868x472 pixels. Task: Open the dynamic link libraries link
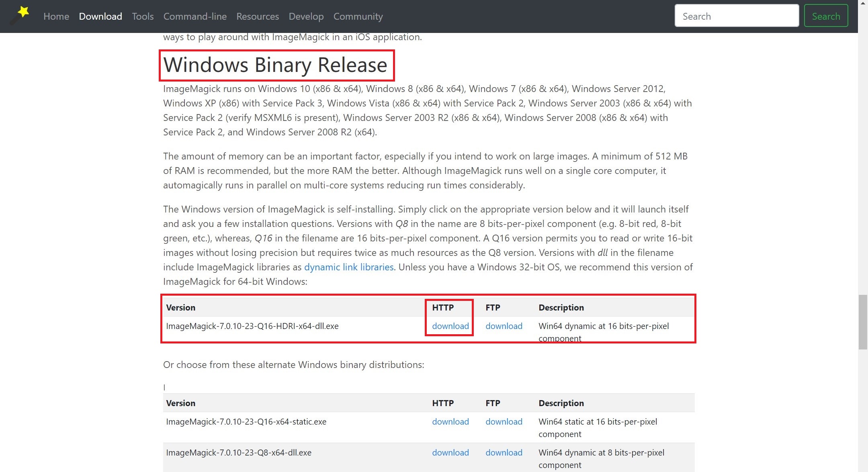coord(349,267)
